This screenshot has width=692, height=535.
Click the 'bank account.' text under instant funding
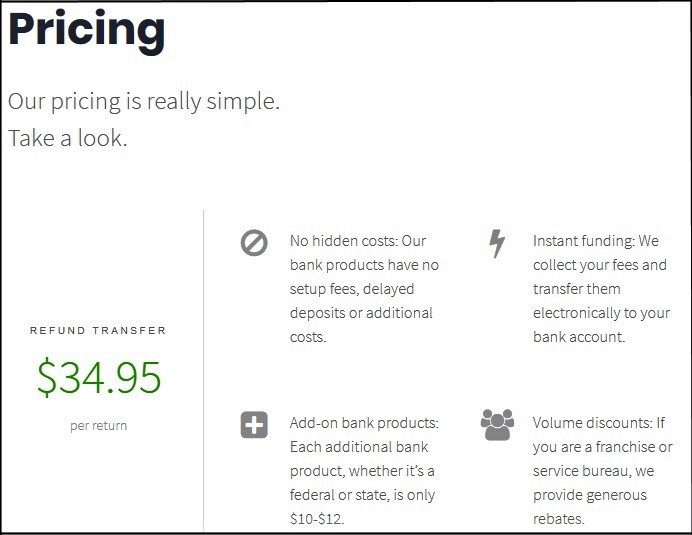tap(579, 337)
